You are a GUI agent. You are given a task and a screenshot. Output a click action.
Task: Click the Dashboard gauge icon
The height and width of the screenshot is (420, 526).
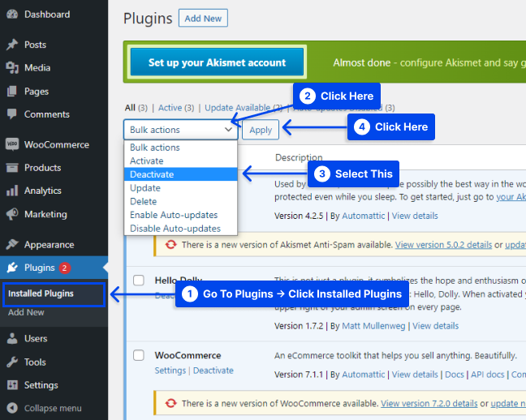[12, 15]
